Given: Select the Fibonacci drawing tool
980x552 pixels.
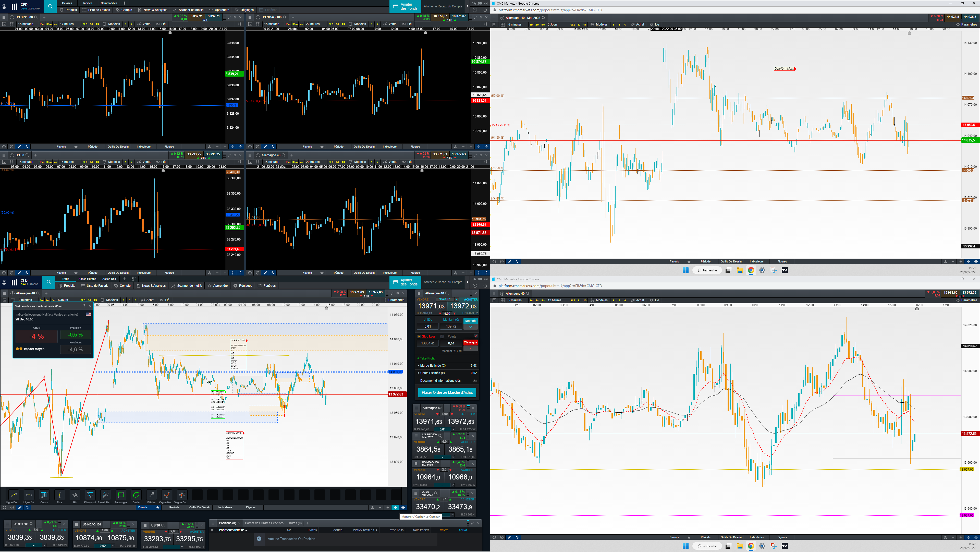Looking at the screenshot, I should (x=90, y=495).
